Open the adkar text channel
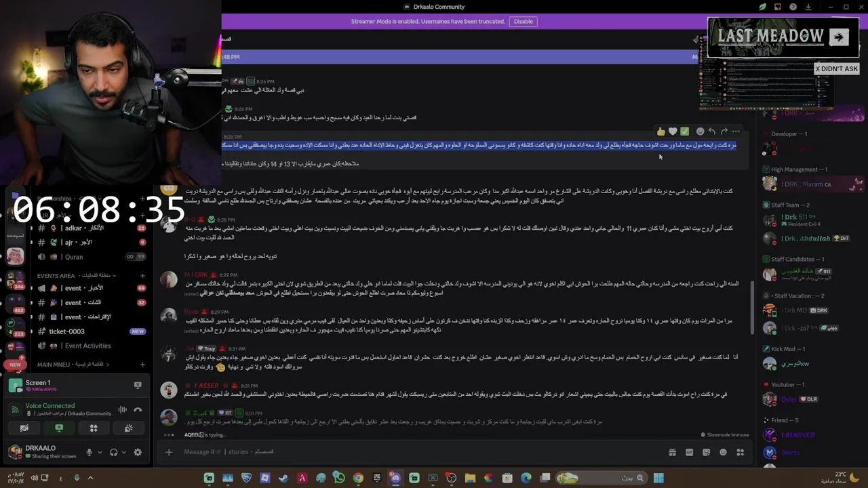 [x=92, y=228]
